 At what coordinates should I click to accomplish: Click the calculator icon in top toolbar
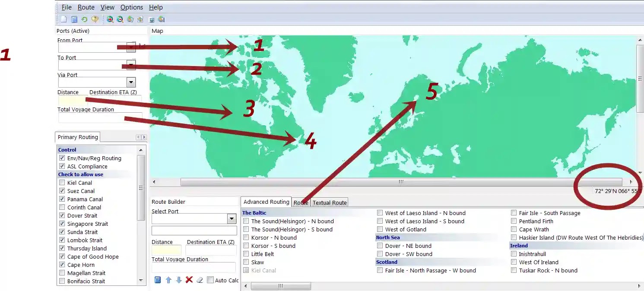coord(74,19)
